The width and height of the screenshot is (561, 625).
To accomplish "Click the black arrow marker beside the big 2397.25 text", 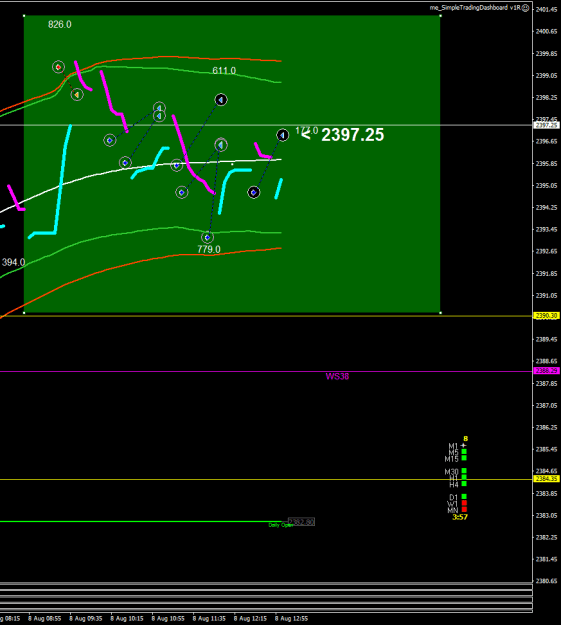I will (283, 135).
